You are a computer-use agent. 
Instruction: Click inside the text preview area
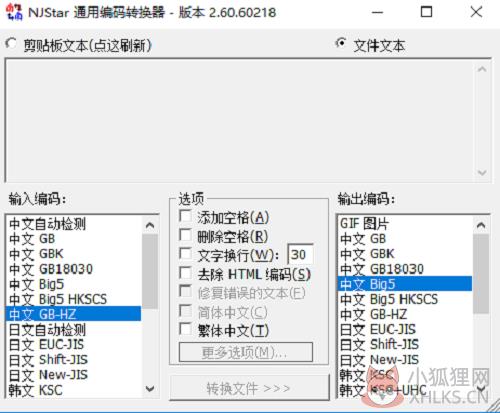click(240, 121)
